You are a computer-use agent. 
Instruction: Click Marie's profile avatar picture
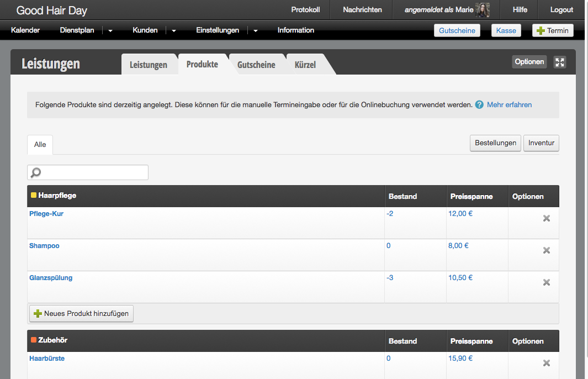click(483, 10)
